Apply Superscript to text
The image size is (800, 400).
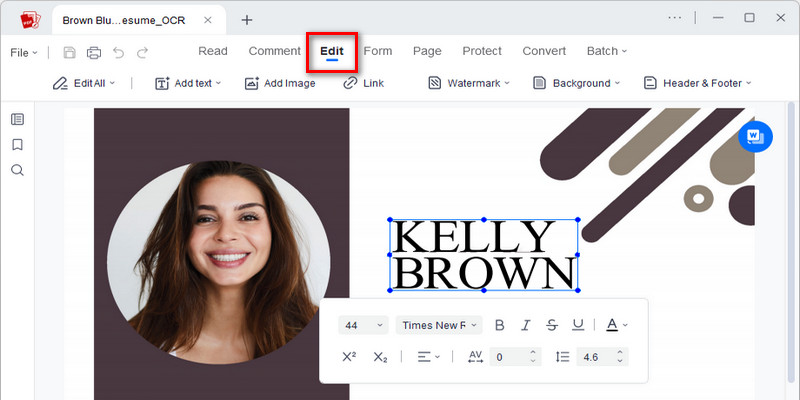[x=349, y=357]
